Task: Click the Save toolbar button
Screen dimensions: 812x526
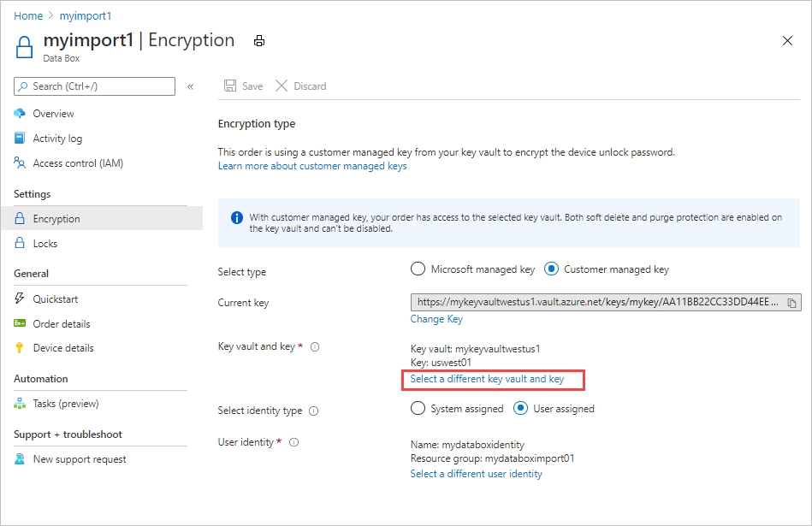Action: [243, 86]
